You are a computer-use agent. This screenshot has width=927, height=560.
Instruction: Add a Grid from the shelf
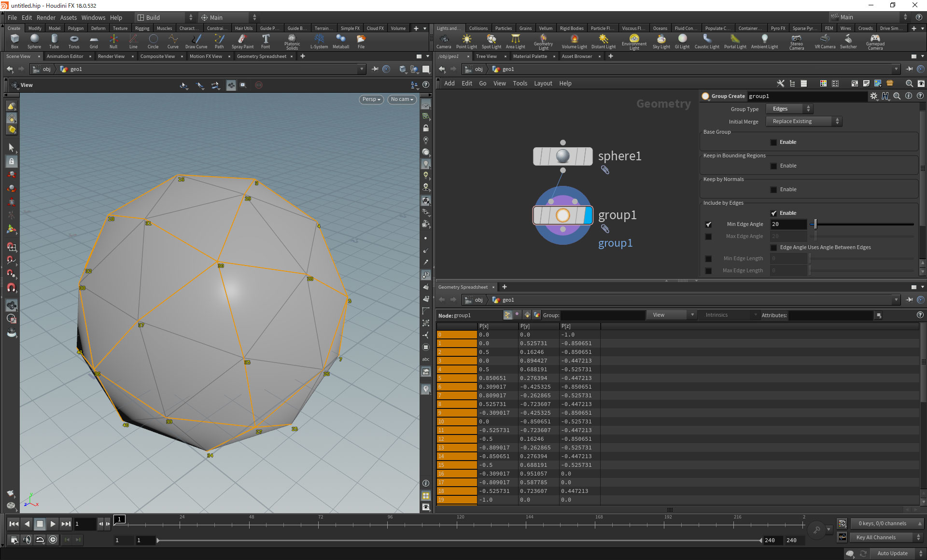pos(94,41)
